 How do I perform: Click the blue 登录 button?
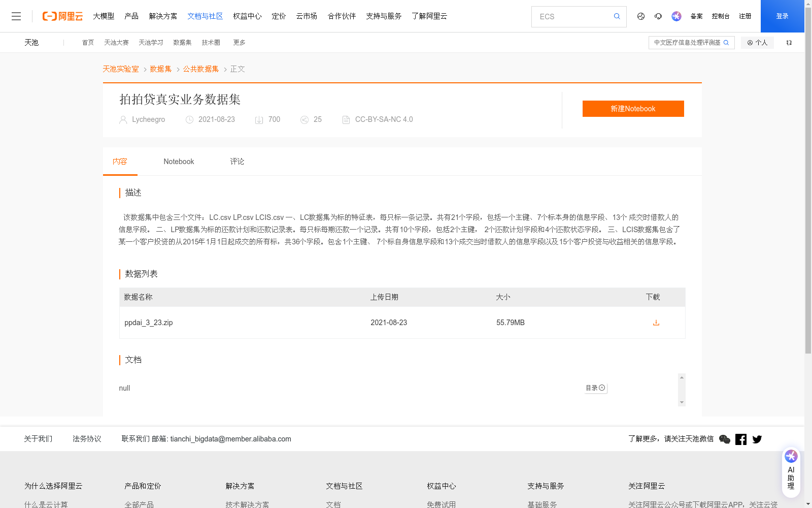(783, 16)
